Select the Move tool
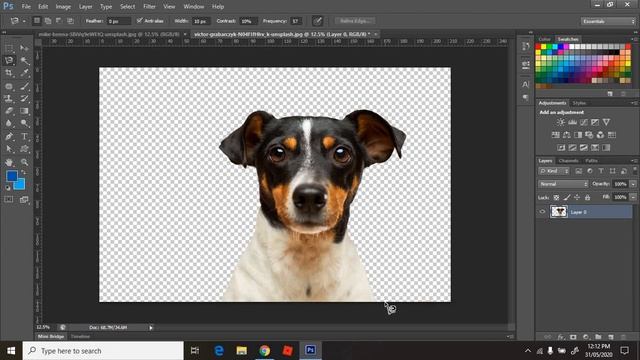 [24, 48]
